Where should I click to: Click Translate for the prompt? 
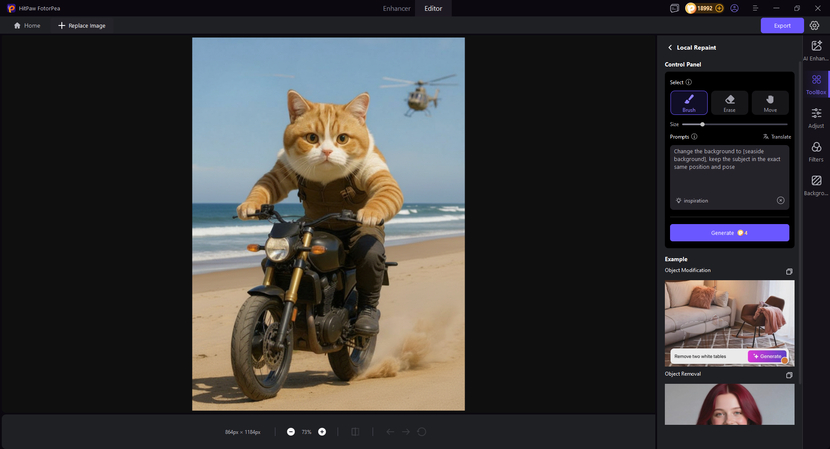(x=777, y=137)
